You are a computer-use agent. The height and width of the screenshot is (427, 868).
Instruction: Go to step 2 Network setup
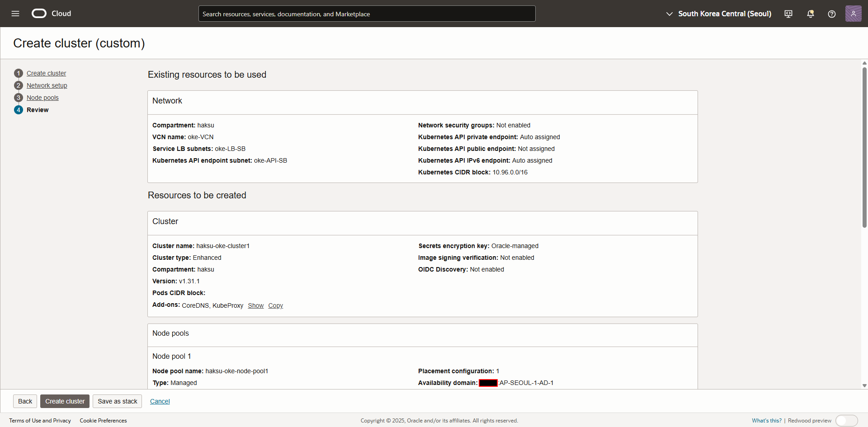47,85
